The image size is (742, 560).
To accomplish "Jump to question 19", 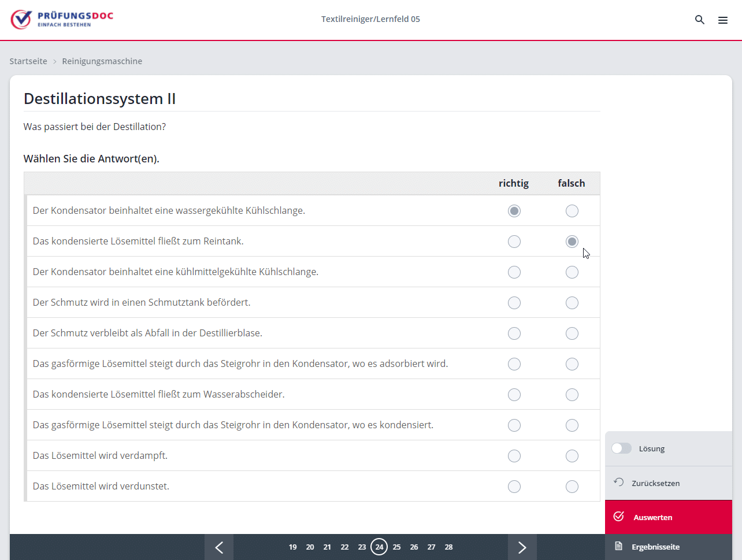I will 292,547.
